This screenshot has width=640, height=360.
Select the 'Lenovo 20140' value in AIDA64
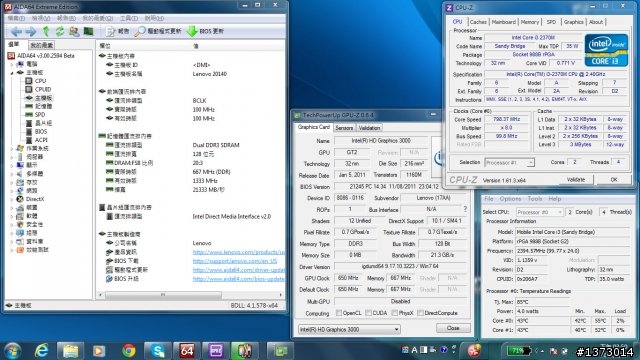[210, 74]
